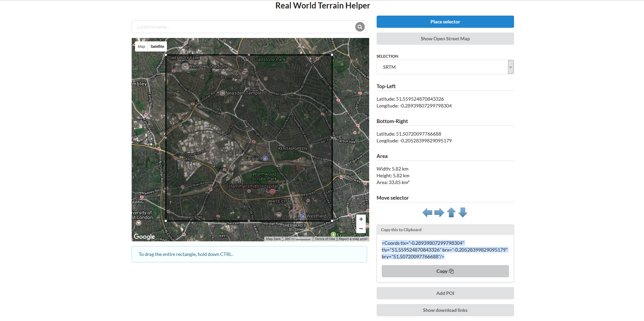This screenshot has height=321, width=644.
Task: Click the Copy button
Action: (x=445, y=271)
